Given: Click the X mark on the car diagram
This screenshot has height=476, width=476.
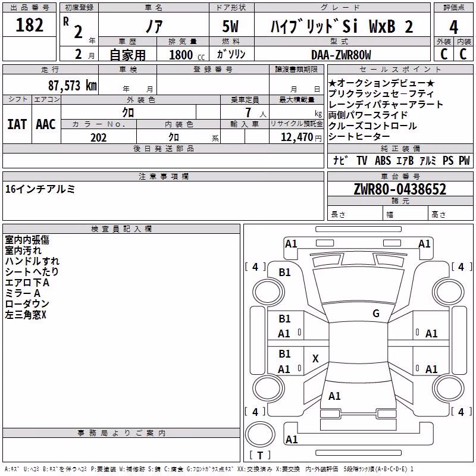Looking at the screenshot, I should pos(315,359).
